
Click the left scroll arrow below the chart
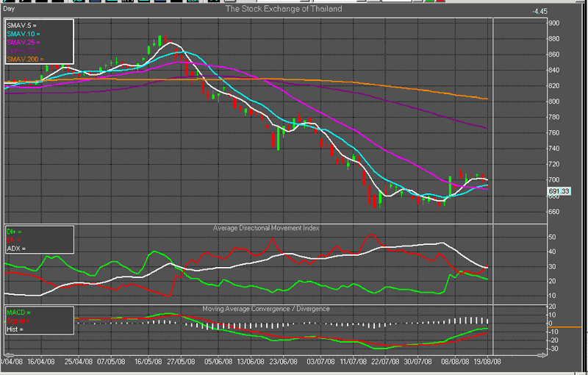(9, 355)
